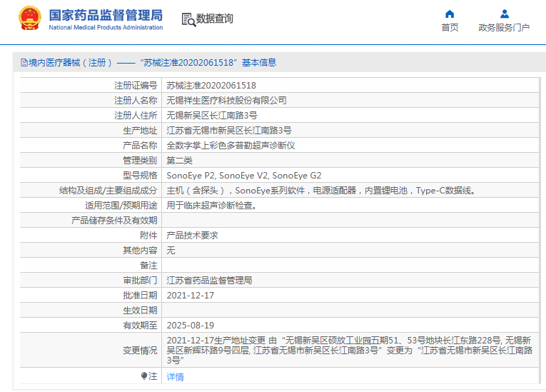Open 政务服务门户 text link

504,28
